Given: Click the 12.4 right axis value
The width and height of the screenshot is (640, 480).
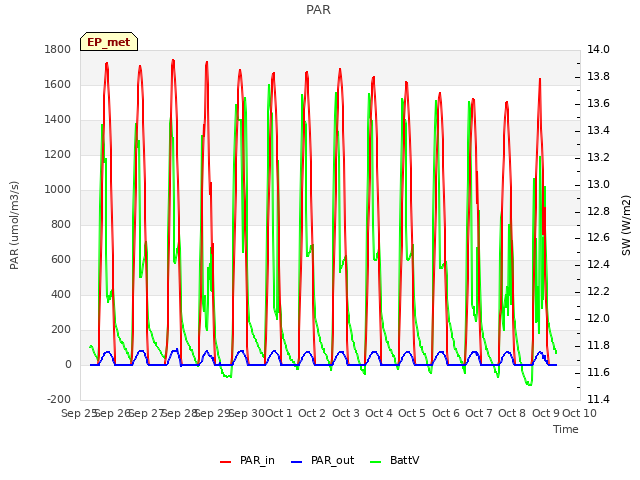Looking at the screenshot, I should 598,265.
